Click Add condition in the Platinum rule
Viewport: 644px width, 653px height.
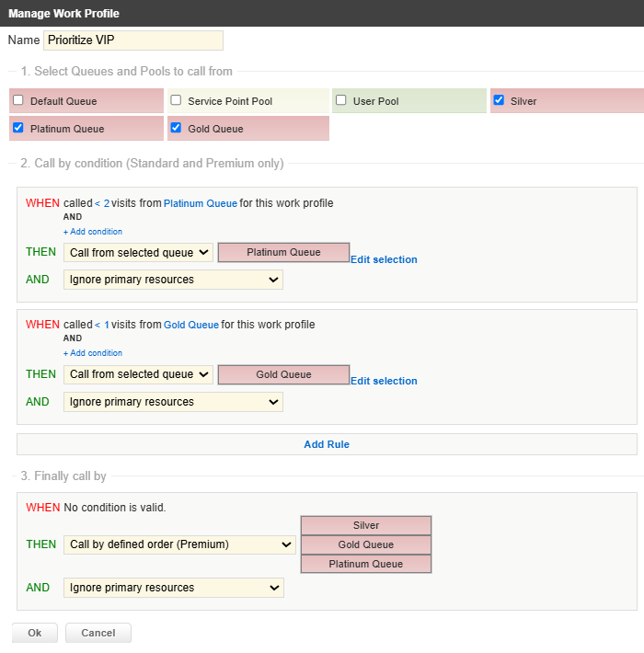pyautogui.click(x=93, y=232)
